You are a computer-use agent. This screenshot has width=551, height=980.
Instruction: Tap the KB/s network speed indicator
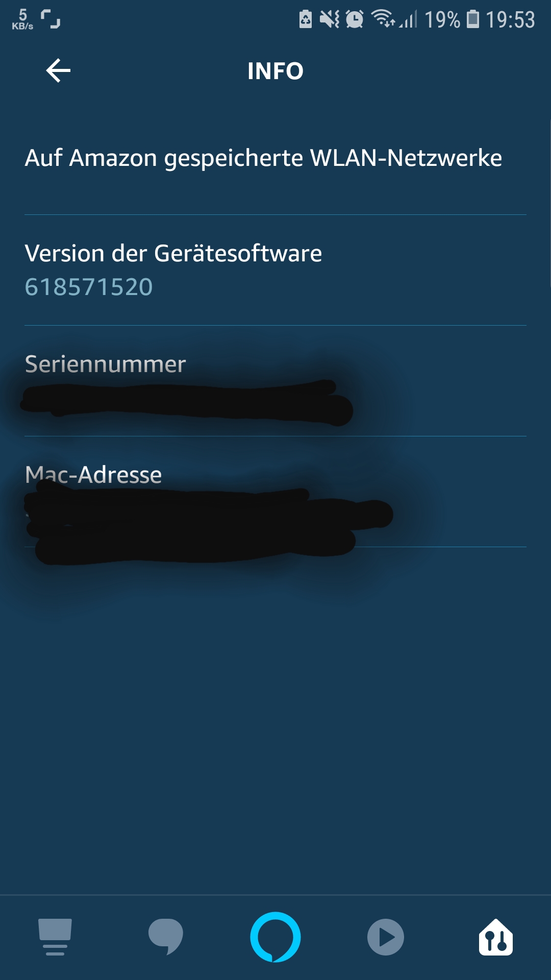coord(22,19)
